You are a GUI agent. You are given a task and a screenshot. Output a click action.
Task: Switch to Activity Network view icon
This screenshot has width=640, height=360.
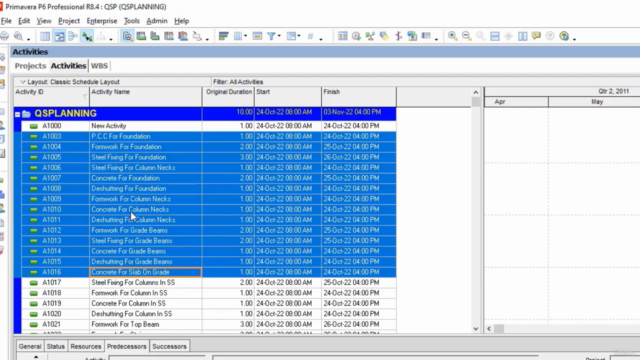pos(73,36)
